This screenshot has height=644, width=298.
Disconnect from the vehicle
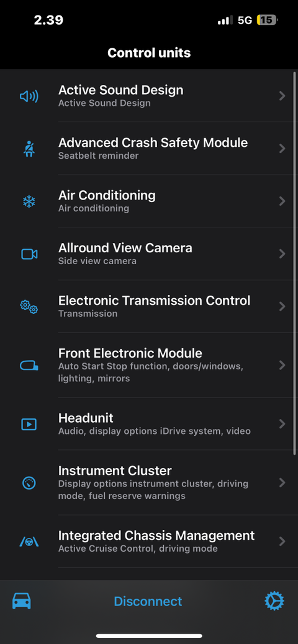tap(148, 601)
